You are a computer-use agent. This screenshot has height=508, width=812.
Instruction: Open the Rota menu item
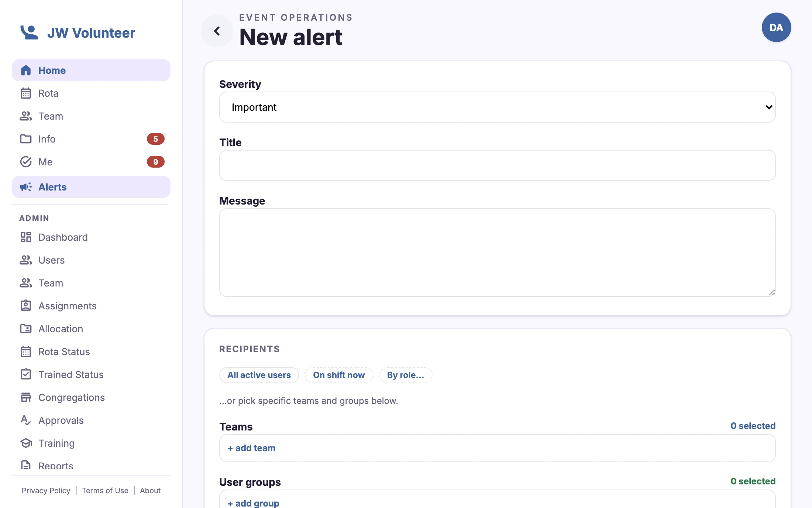click(x=91, y=93)
